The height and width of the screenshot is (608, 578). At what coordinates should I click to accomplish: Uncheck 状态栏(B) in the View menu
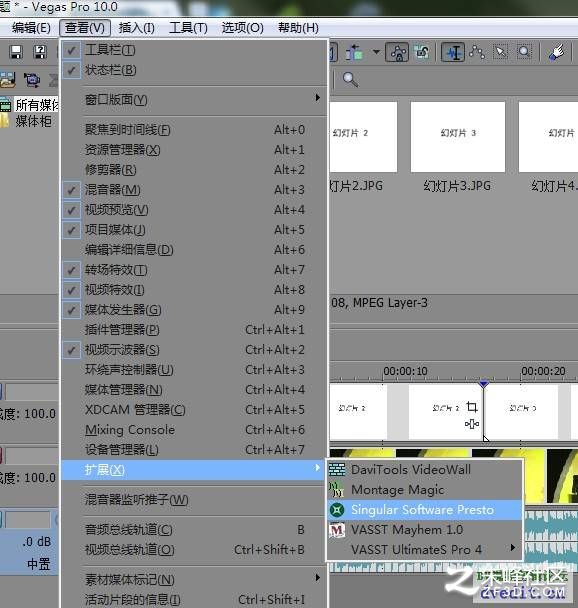click(194, 70)
